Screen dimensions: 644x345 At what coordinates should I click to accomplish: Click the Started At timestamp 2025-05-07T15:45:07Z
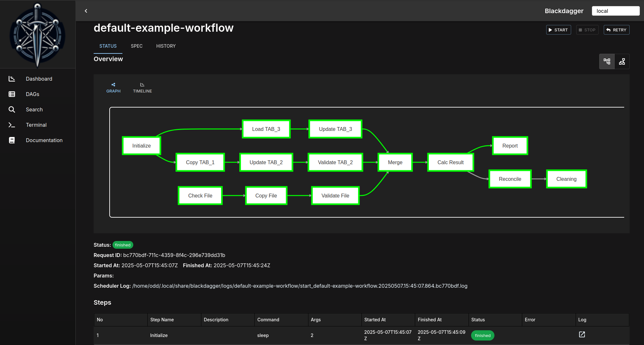[x=150, y=265]
